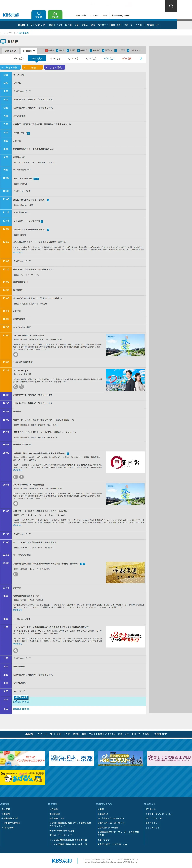Viewport: 192px width, 868px height.
Task: Switch to the 日別番組表 tab
Action: point(29,51)
